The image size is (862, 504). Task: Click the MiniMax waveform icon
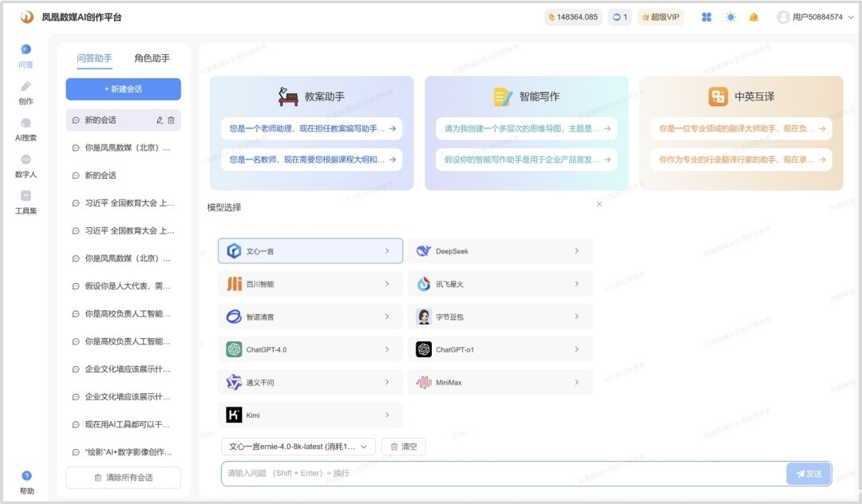point(423,382)
